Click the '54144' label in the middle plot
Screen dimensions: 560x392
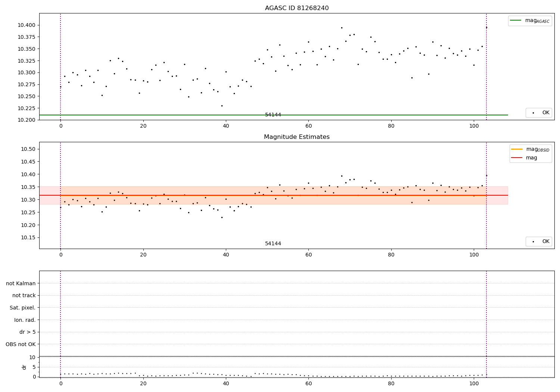(x=273, y=243)
